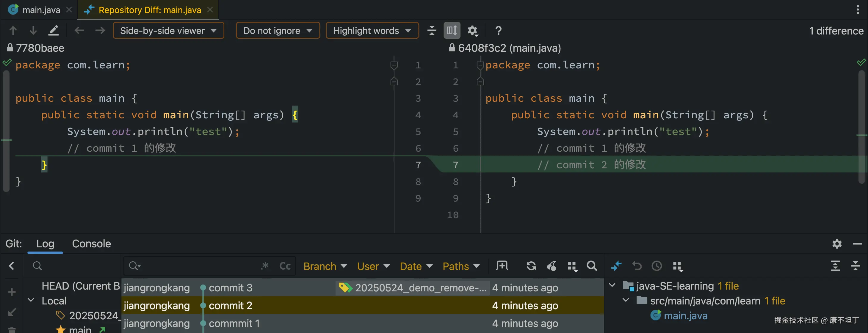Jump to previous difference arrow
This screenshot has width=868, height=333.
(x=13, y=31)
